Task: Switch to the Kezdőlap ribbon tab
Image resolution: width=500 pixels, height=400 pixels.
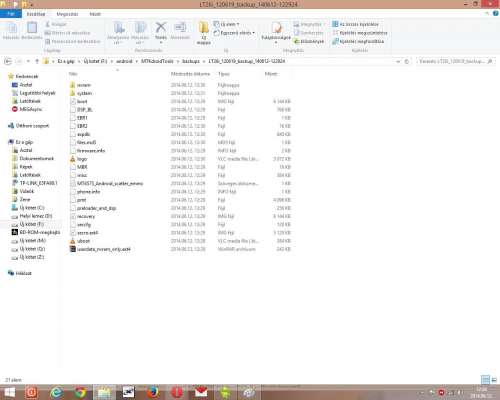Action: coord(36,14)
